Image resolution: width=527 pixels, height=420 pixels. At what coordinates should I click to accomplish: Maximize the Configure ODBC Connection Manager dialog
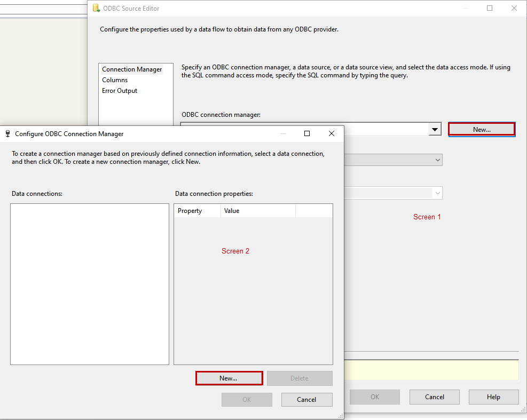point(307,134)
